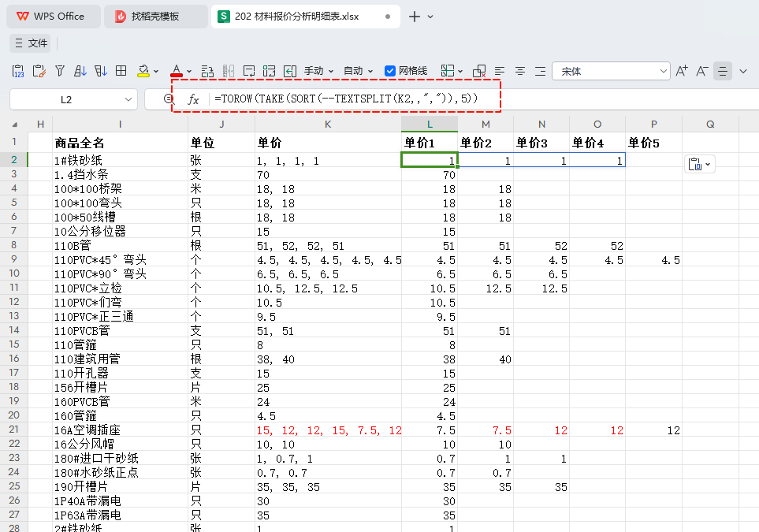Click the select-all corner triangle
This screenshot has height=532, width=759.
(x=14, y=125)
